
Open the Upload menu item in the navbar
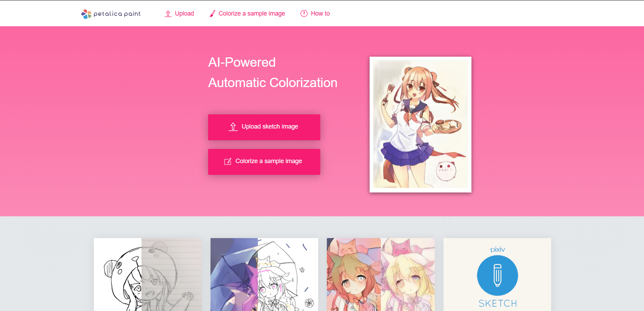pos(184,13)
